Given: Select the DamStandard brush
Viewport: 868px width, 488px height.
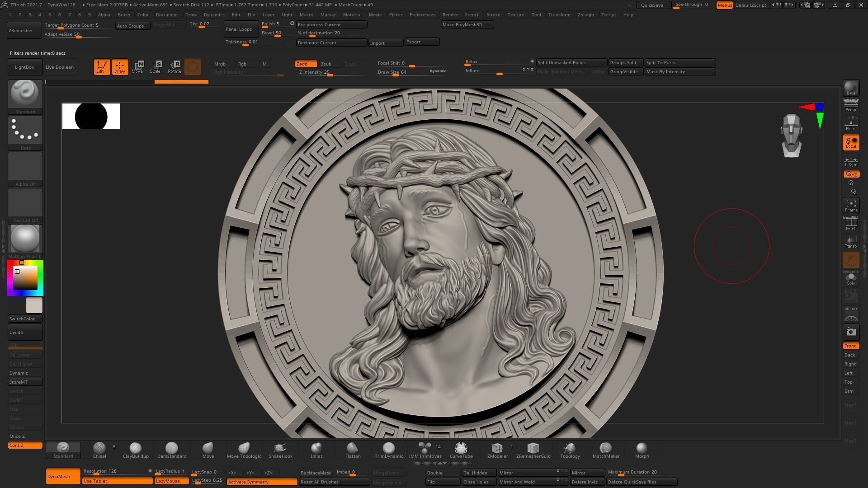Looking at the screenshot, I should click(x=172, y=450).
